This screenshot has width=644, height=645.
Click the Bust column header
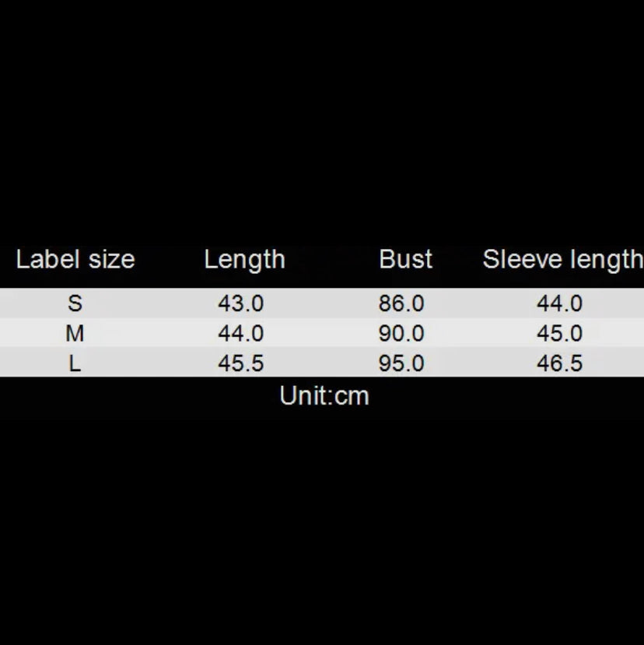405,259
